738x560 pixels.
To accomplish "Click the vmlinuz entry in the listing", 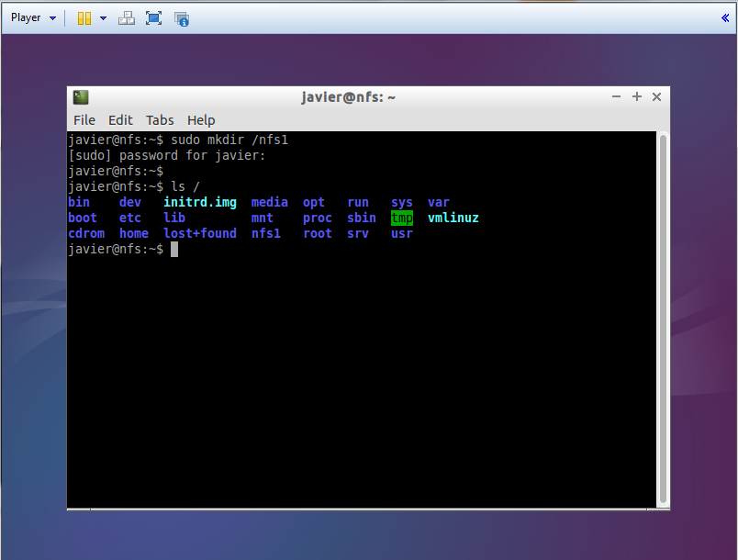I will [453, 218].
